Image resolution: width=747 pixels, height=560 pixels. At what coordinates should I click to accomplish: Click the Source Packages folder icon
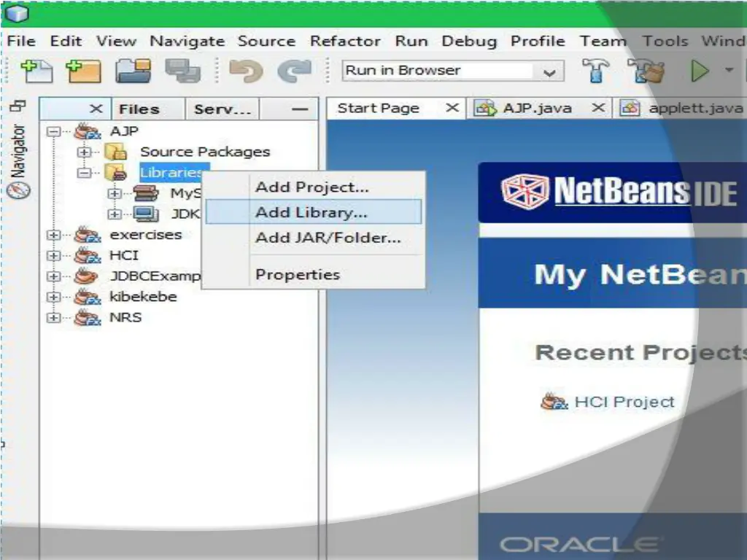click(115, 152)
